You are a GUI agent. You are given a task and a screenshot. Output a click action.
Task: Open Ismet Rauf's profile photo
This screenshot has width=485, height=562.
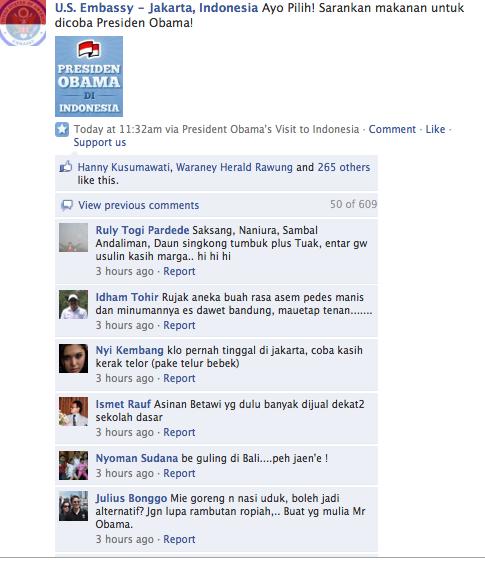coord(73,411)
